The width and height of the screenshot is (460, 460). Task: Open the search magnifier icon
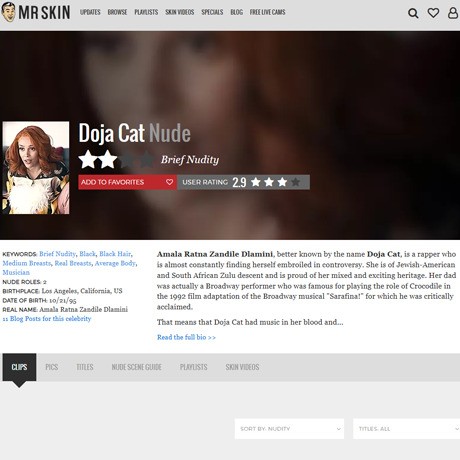(x=413, y=13)
